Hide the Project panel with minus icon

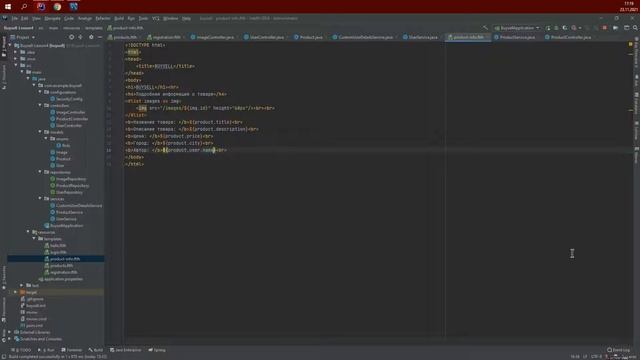coord(100,37)
